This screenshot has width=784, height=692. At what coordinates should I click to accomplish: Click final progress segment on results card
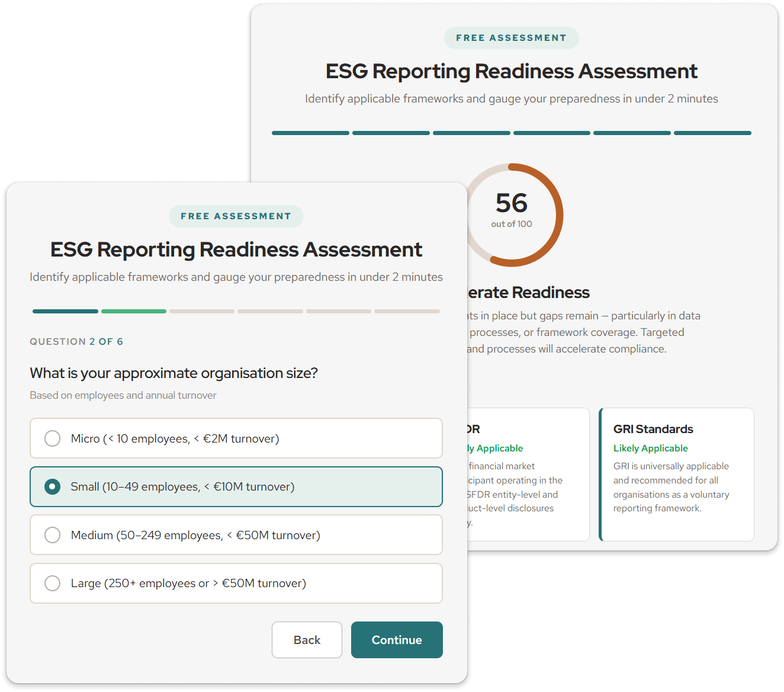pos(712,133)
